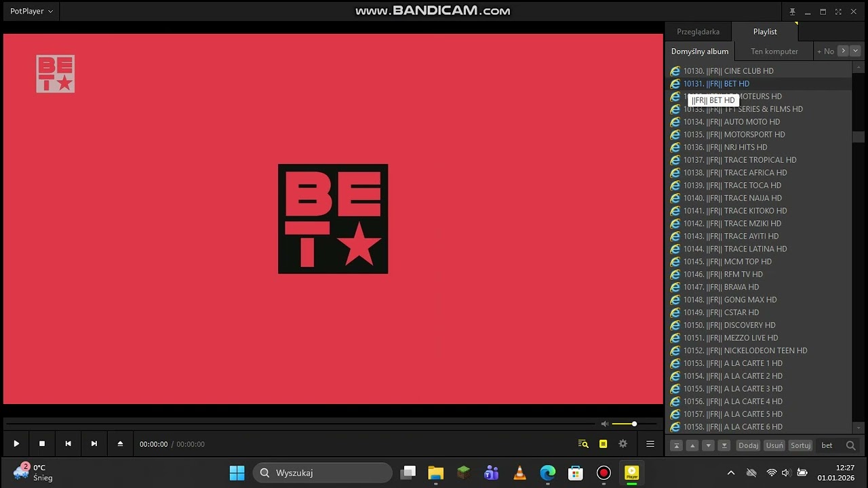
Task: Select 10130. ||FR|| CINE CLUB HD entry
Action: [758, 71]
